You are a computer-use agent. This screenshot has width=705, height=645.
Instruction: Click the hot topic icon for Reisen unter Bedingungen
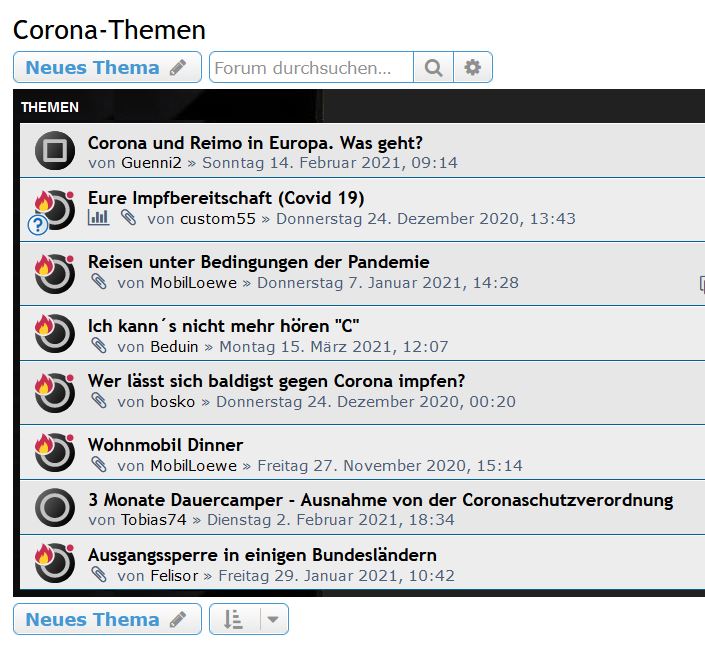(x=55, y=274)
